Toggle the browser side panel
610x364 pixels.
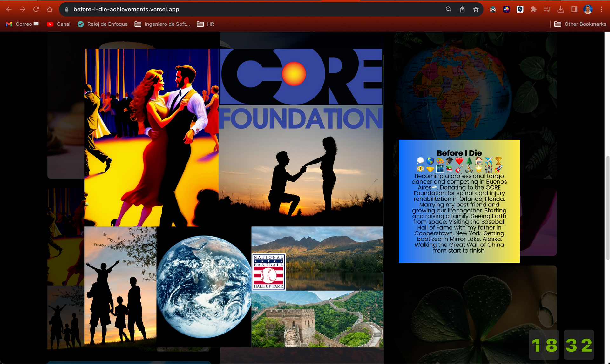tap(574, 10)
